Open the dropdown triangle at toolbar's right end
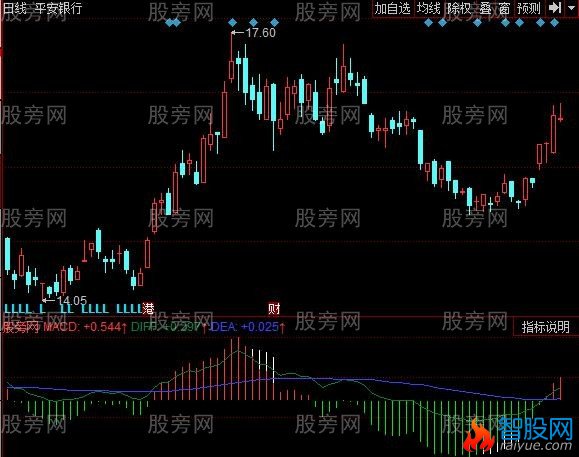 (571, 8)
